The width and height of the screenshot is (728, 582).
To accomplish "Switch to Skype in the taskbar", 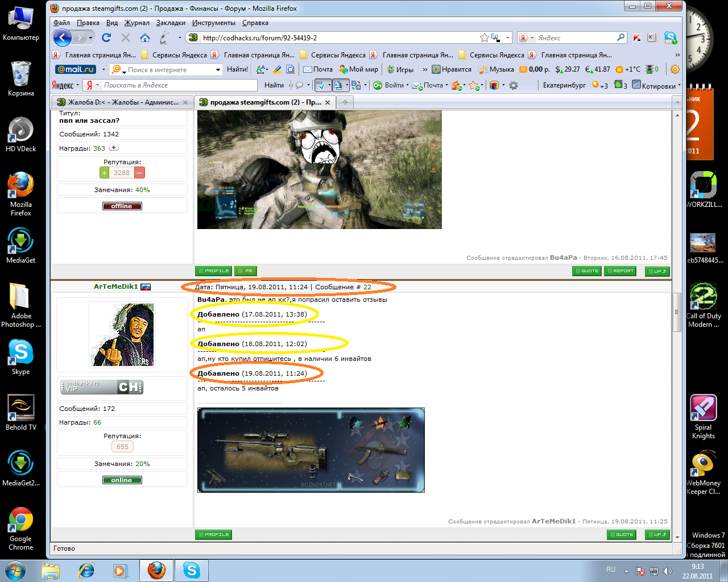I will click(191, 570).
